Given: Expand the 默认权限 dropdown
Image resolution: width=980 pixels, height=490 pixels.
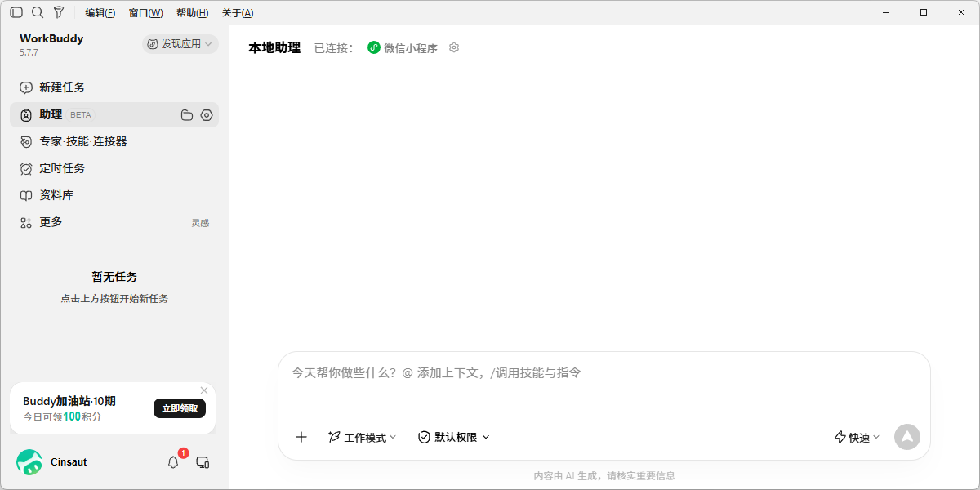Looking at the screenshot, I should tap(454, 438).
